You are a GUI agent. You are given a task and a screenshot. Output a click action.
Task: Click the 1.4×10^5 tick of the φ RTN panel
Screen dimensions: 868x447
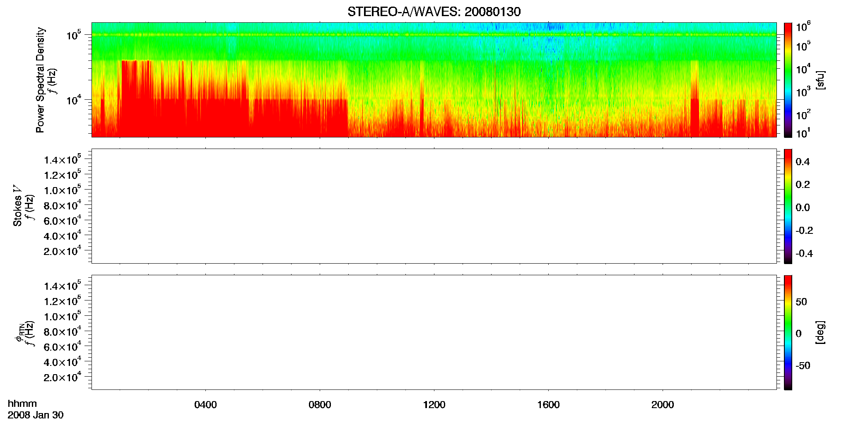point(63,286)
